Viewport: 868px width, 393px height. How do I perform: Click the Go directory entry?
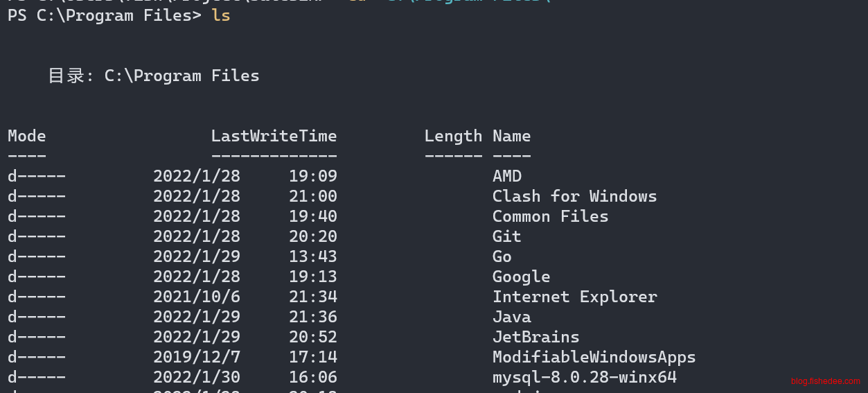(502, 256)
